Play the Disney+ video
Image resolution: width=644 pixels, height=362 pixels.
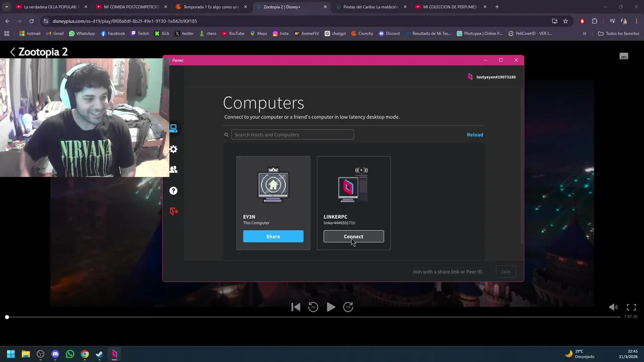pos(331,307)
